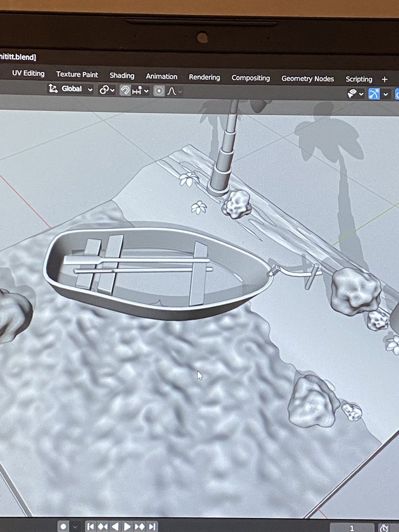
Task: Toggle the snapping magnet icon
Action: point(125,90)
